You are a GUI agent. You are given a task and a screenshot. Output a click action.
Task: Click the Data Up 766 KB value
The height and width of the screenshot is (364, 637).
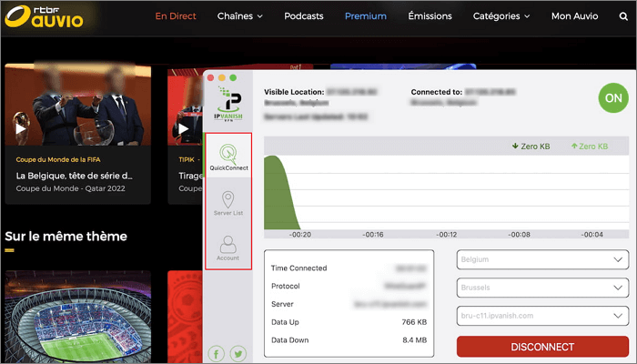414,322
